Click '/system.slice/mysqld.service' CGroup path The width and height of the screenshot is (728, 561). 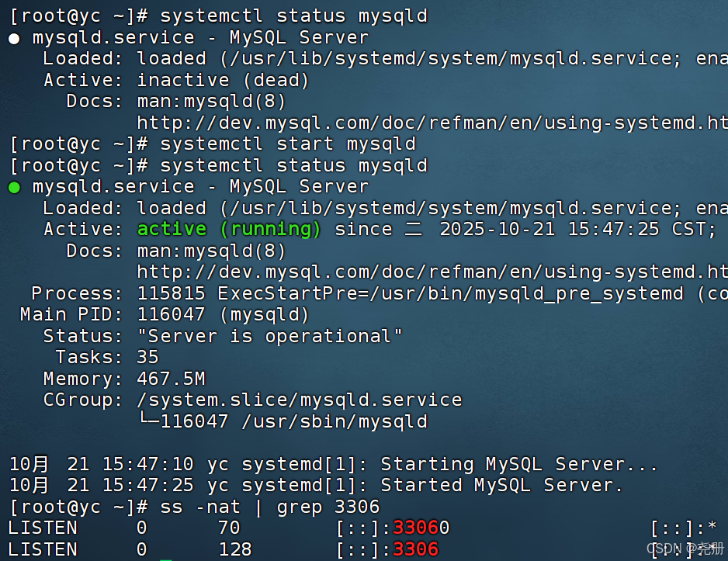coord(300,400)
